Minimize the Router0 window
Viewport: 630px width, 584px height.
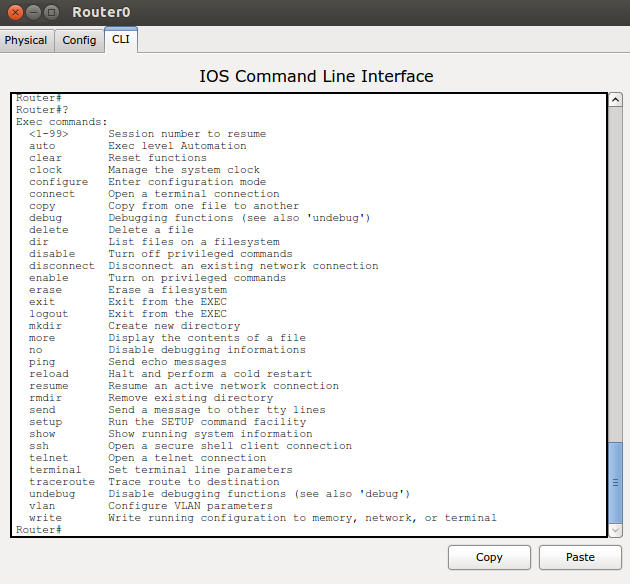(34, 13)
